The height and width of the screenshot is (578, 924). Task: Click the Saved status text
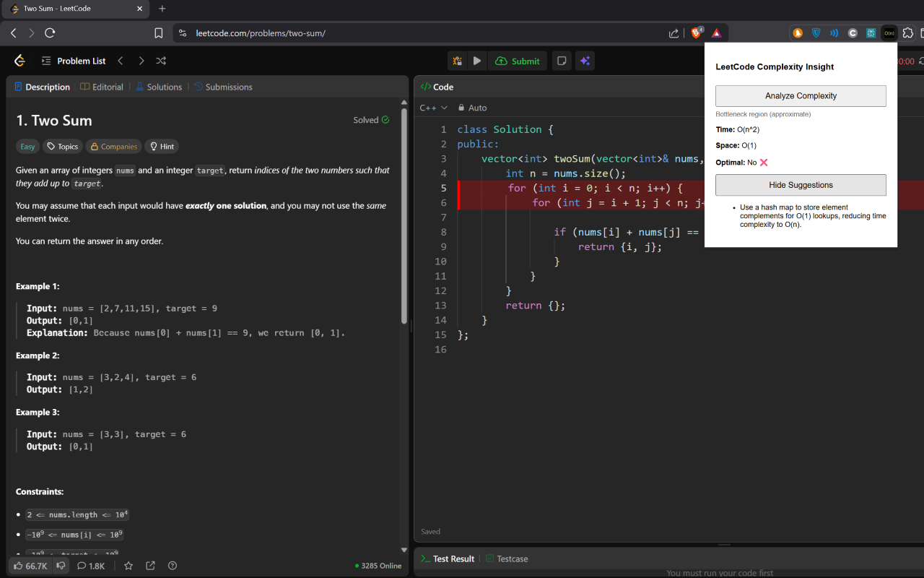coord(431,532)
